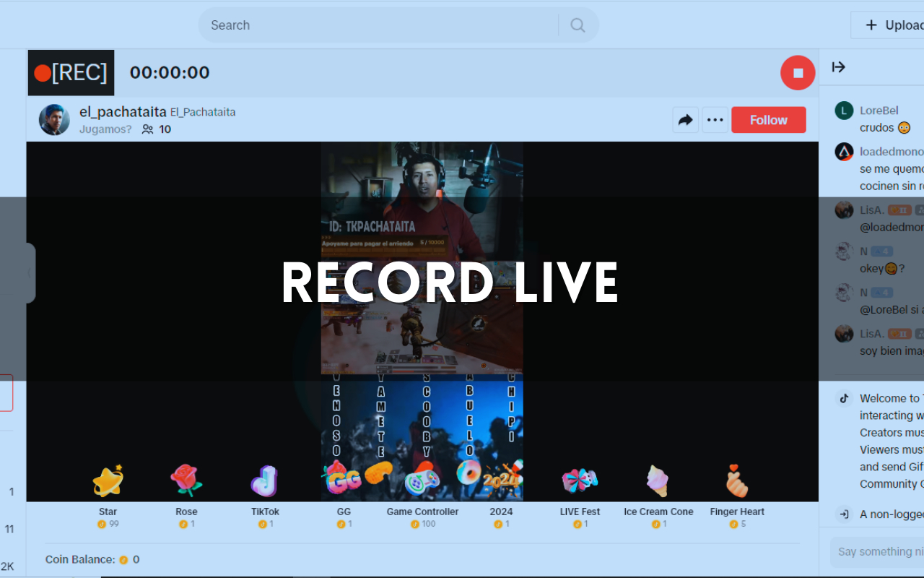
Task: Click the share arrow icon
Action: tap(685, 120)
